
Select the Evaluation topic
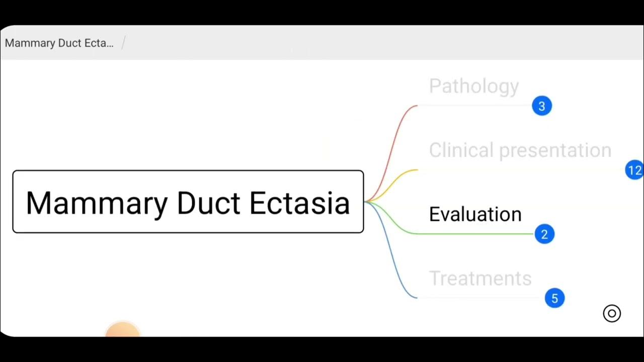coord(475,215)
